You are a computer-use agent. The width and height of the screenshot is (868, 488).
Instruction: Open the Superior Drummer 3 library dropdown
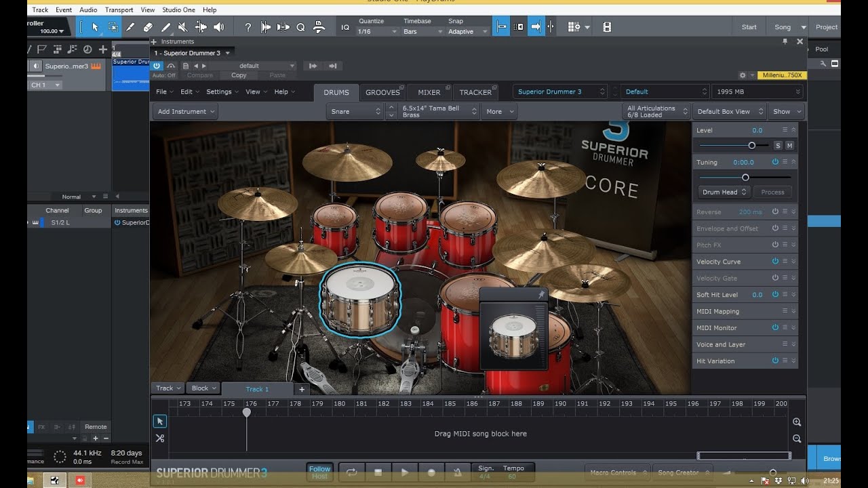coord(560,91)
